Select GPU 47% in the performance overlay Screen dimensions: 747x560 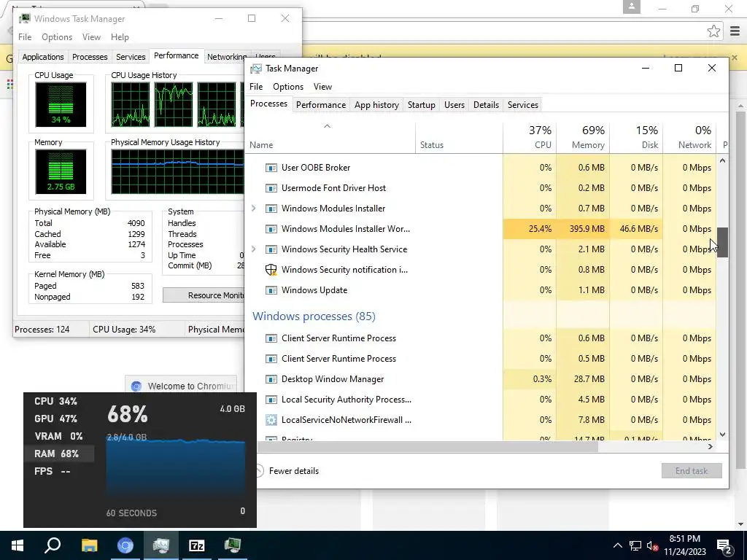click(55, 419)
